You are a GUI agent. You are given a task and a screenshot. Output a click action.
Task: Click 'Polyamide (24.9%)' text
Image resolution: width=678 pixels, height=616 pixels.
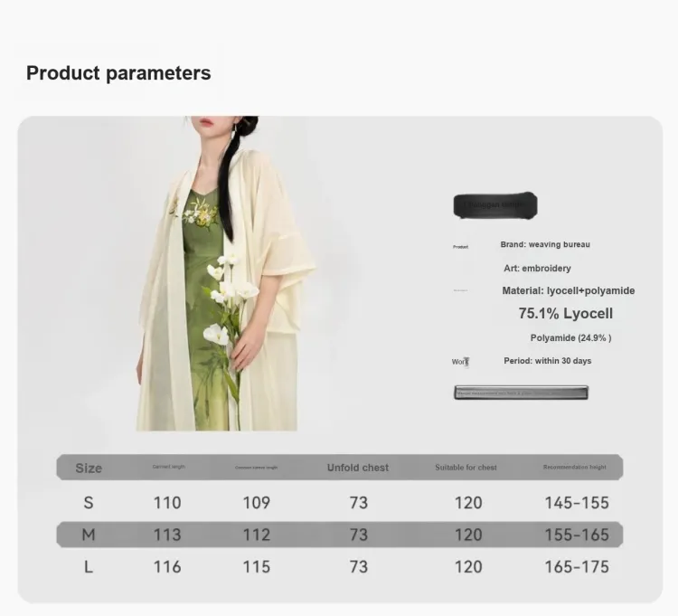coord(570,337)
